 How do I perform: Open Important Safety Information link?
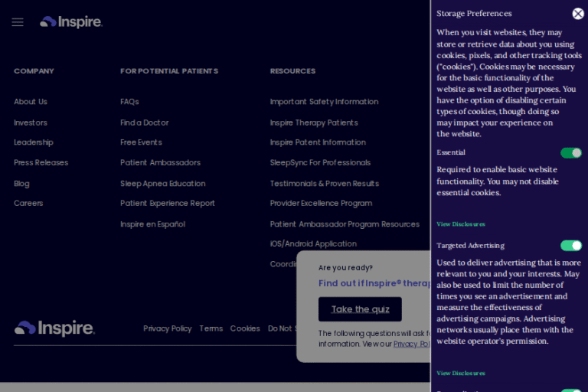click(x=324, y=102)
